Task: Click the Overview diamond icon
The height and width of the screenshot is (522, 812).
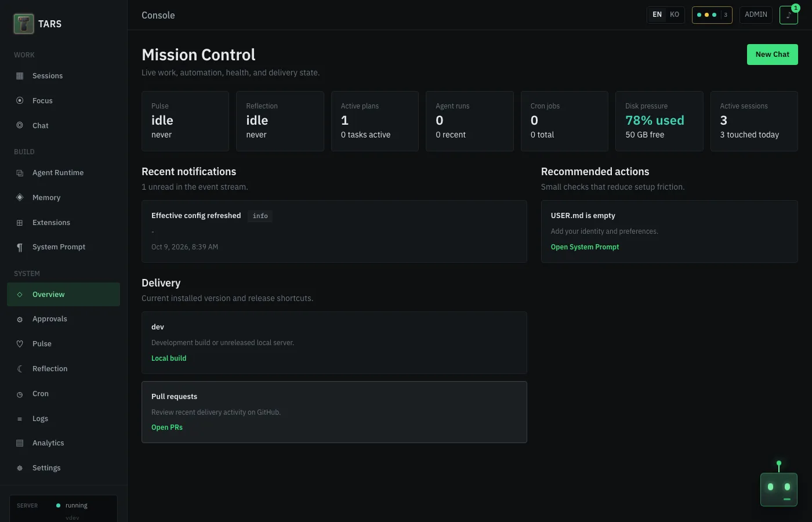Action: pyautogui.click(x=20, y=295)
